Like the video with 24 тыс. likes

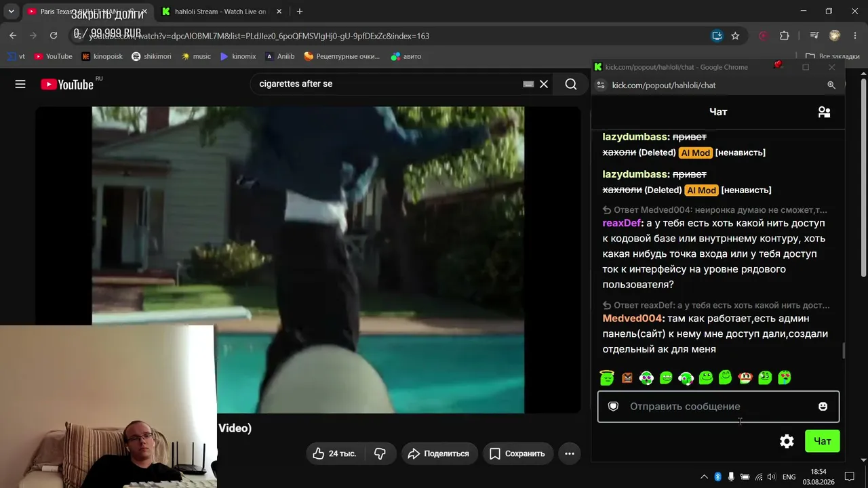pos(334,453)
